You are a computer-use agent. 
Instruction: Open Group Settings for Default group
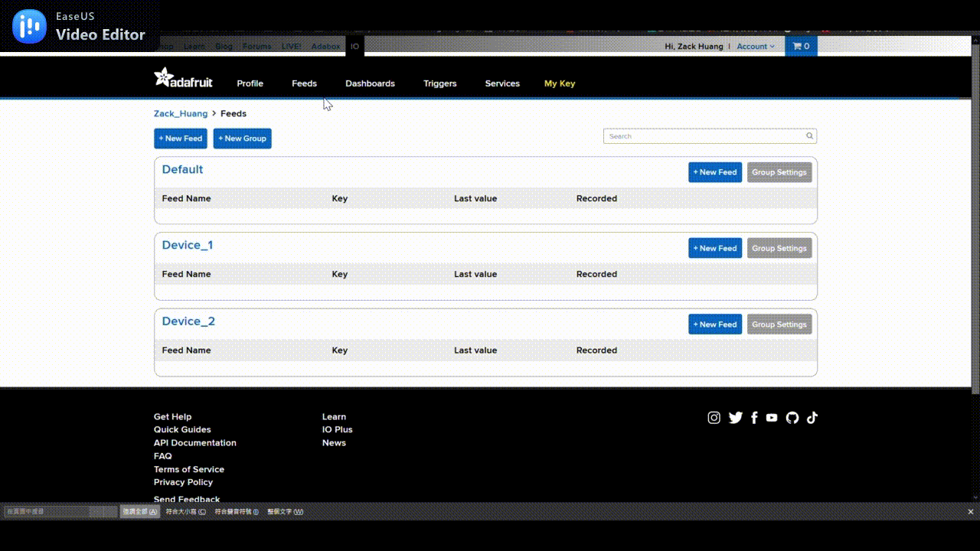point(779,172)
